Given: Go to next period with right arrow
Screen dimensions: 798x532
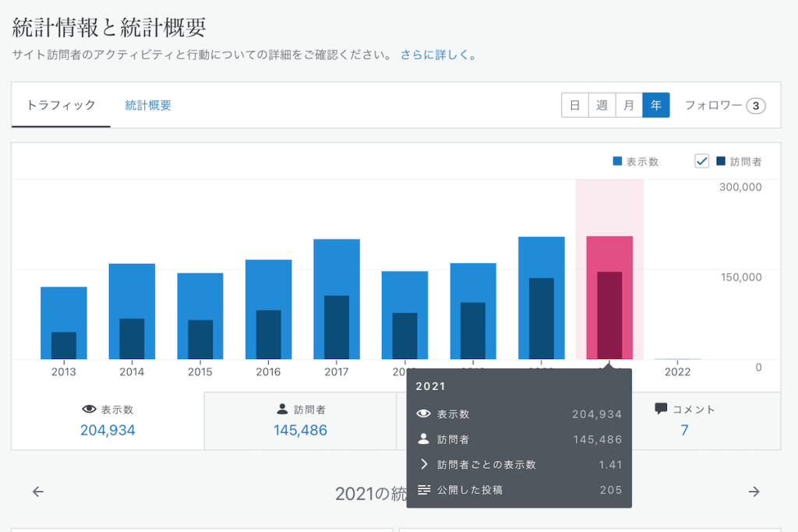Looking at the screenshot, I should coord(754,491).
